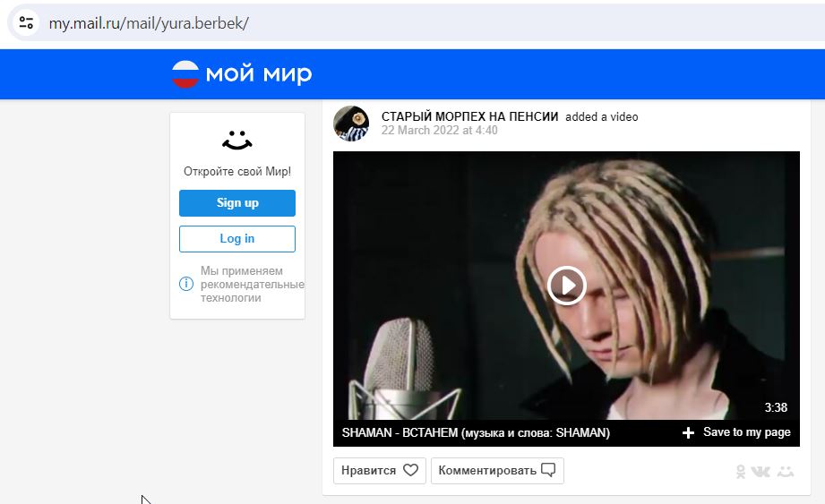This screenshot has height=504, width=825.
Task: Like the post with the Нравится button
Action: pos(379,470)
